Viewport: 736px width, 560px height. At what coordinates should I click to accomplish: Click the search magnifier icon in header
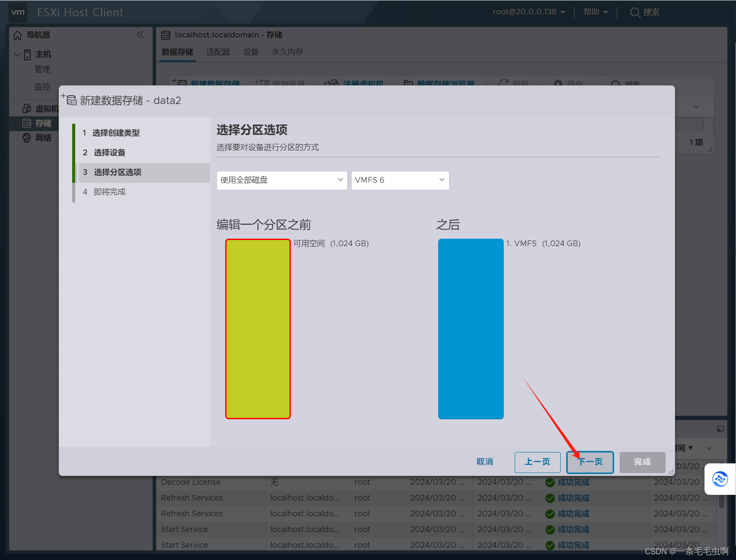click(x=635, y=12)
